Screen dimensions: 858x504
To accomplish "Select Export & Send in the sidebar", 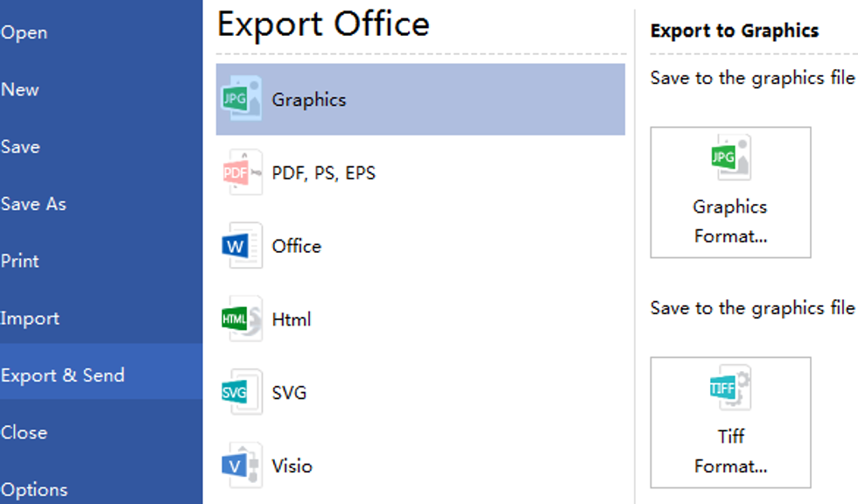I will [x=63, y=374].
